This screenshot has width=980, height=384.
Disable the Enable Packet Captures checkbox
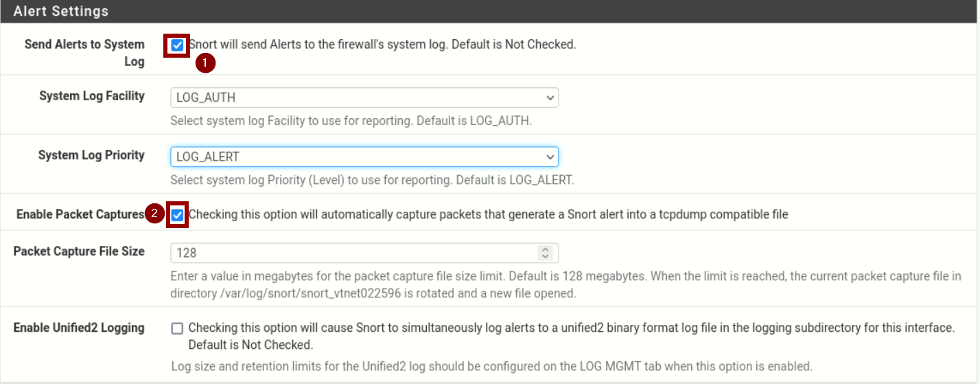pos(177,215)
